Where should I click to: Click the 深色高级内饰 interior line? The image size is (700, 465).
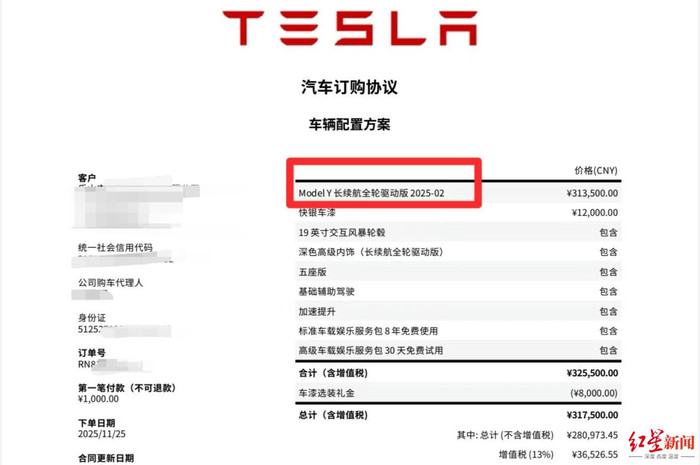(x=370, y=252)
